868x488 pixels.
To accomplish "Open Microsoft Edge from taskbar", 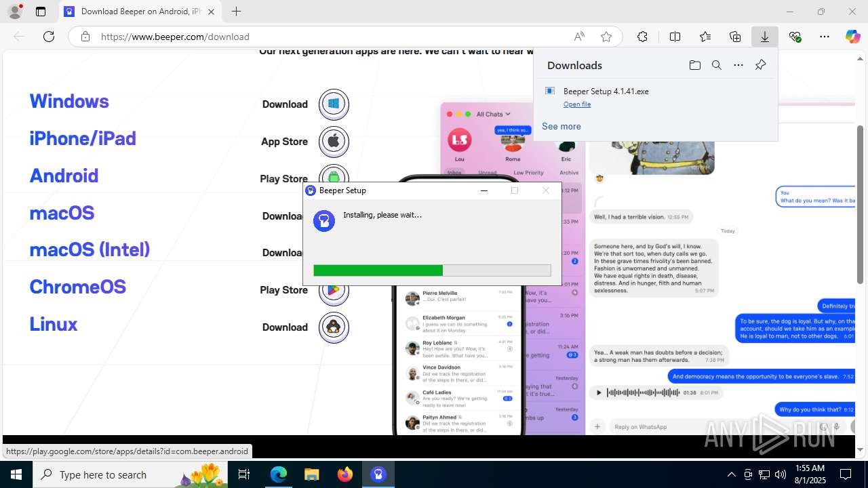I will (279, 474).
